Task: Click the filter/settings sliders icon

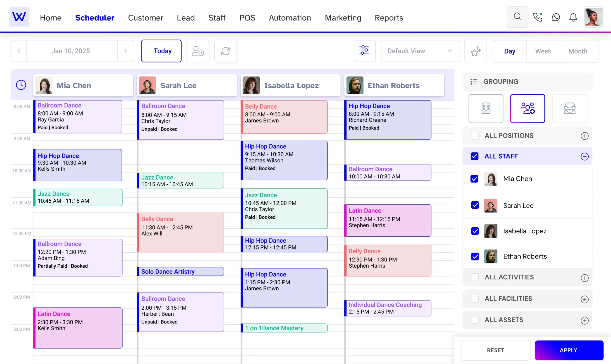Action: pyautogui.click(x=364, y=51)
